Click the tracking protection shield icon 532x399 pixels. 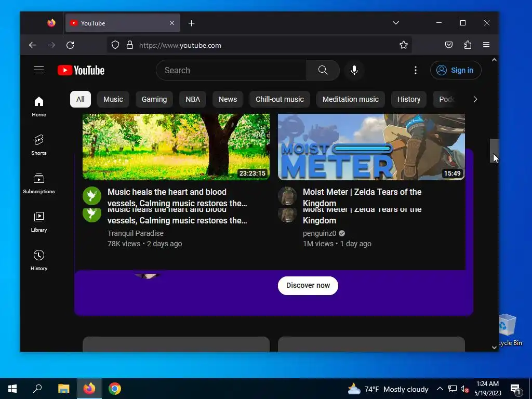click(115, 45)
